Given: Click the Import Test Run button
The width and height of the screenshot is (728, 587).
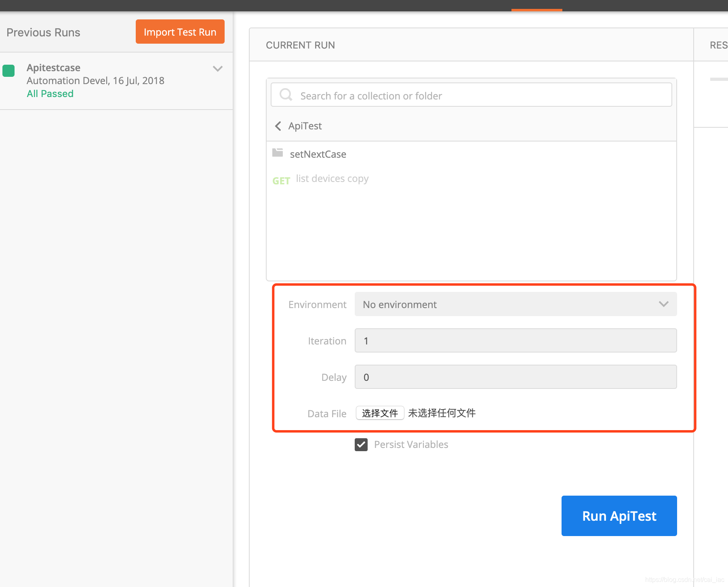Looking at the screenshot, I should (x=180, y=32).
